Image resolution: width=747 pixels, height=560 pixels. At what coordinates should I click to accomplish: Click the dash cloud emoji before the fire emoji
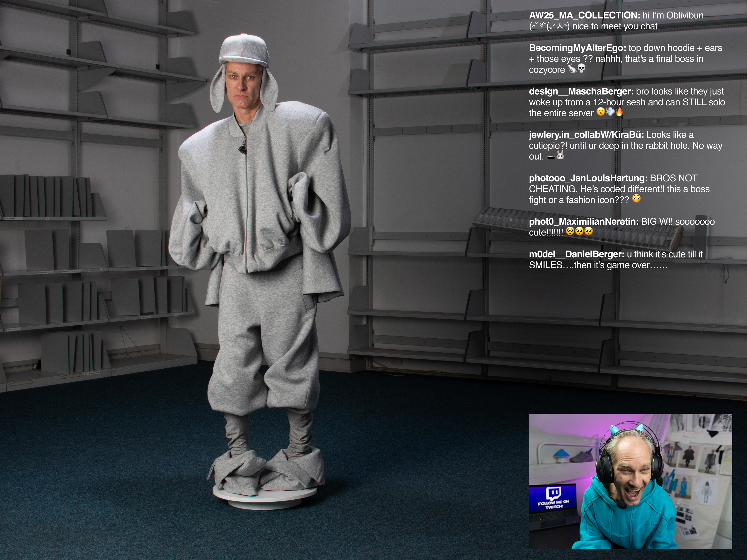(x=610, y=112)
